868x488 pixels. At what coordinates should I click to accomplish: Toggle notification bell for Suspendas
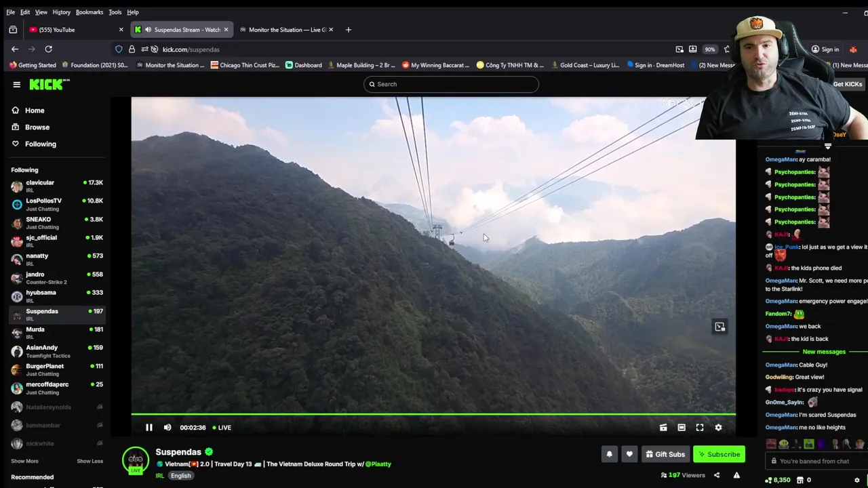click(609, 454)
